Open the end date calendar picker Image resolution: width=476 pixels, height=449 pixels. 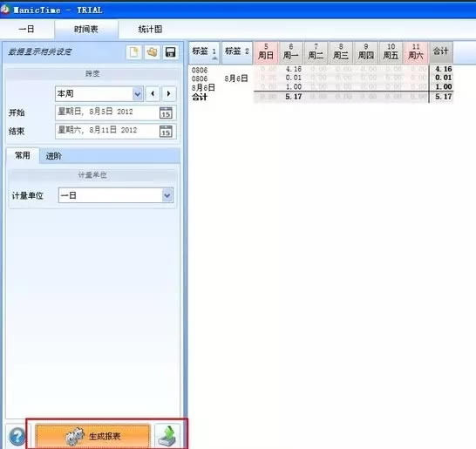click(166, 131)
